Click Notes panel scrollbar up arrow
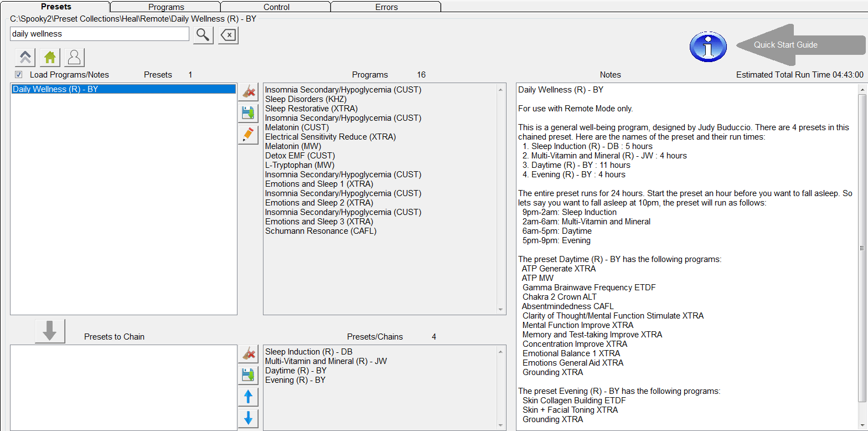 (x=862, y=89)
